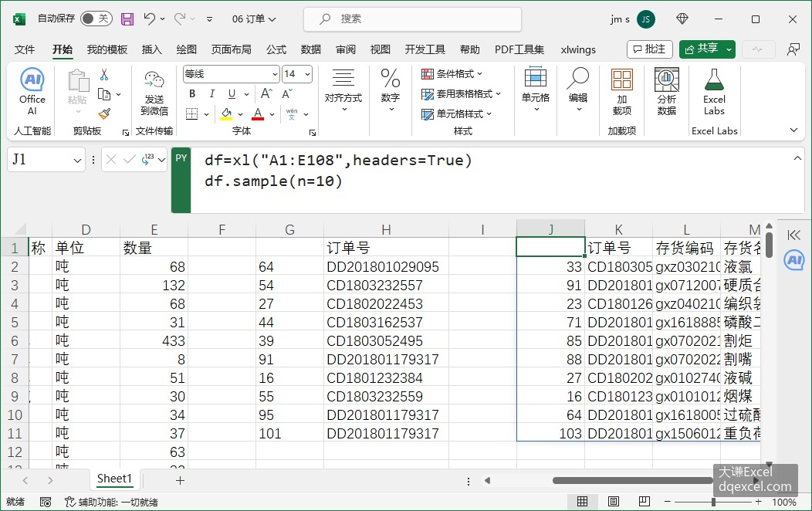Adjust the zoom slider handle

713,502
